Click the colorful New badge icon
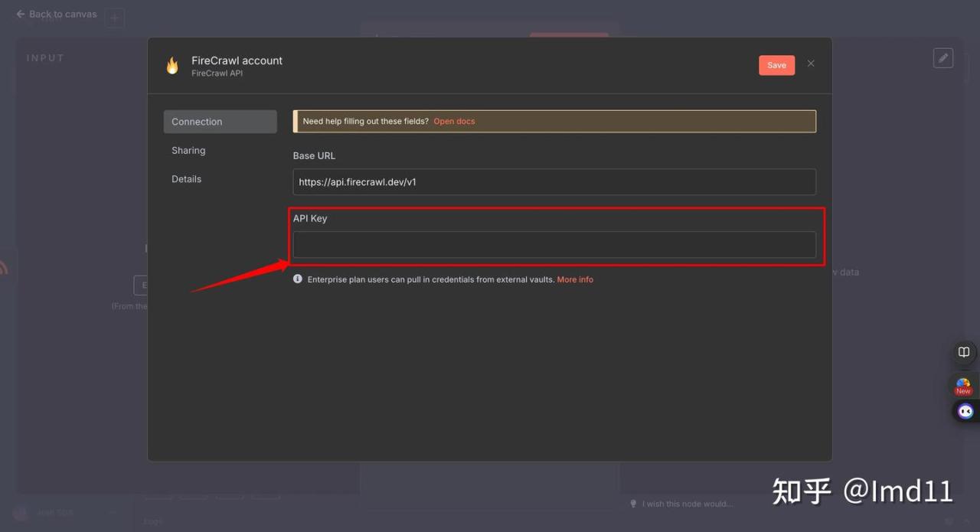 (963, 386)
